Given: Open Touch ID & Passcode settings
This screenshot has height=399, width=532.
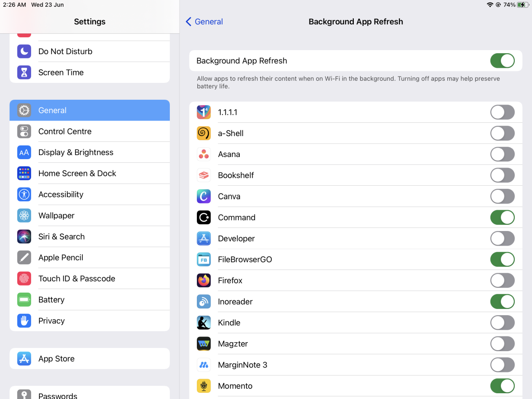Looking at the screenshot, I should [90, 278].
